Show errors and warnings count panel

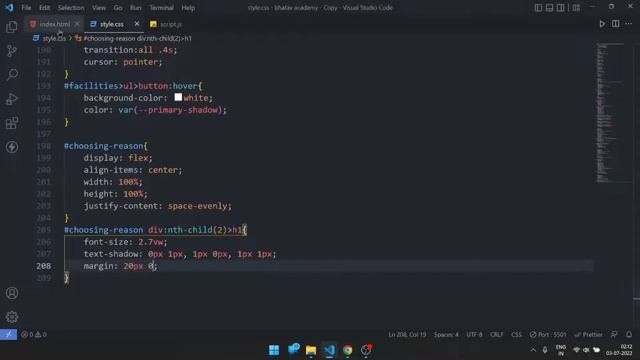pos(34,334)
